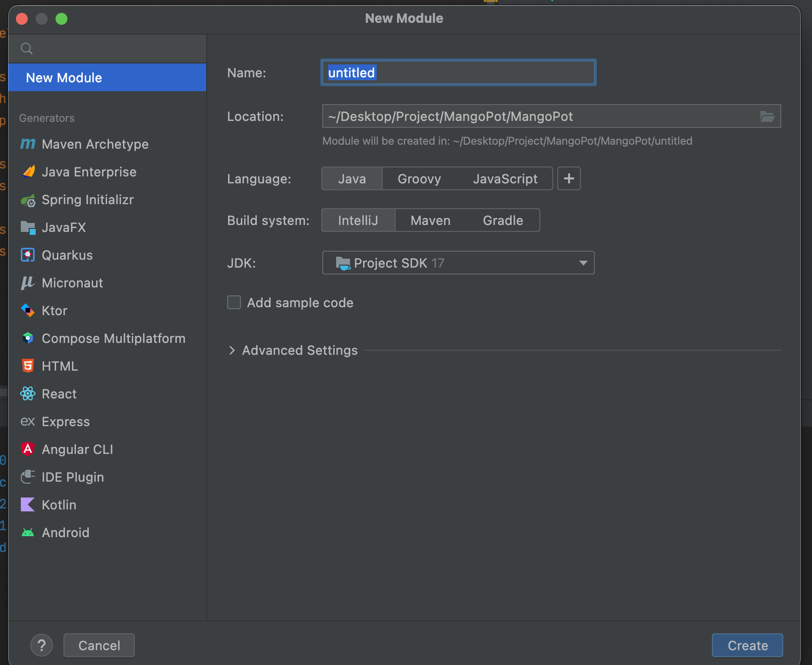Image resolution: width=812 pixels, height=665 pixels.
Task: Click the Android robot icon
Action: point(28,533)
